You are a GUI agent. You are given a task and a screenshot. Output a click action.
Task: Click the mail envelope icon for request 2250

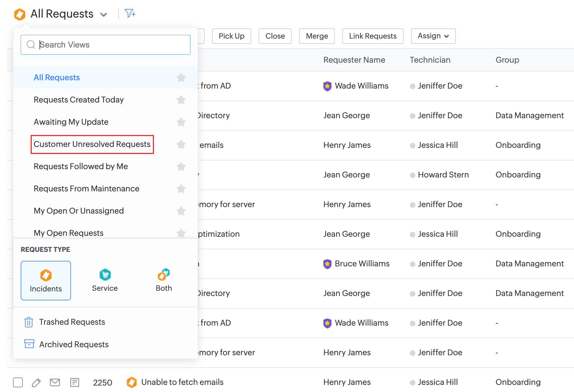pos(55,382)
